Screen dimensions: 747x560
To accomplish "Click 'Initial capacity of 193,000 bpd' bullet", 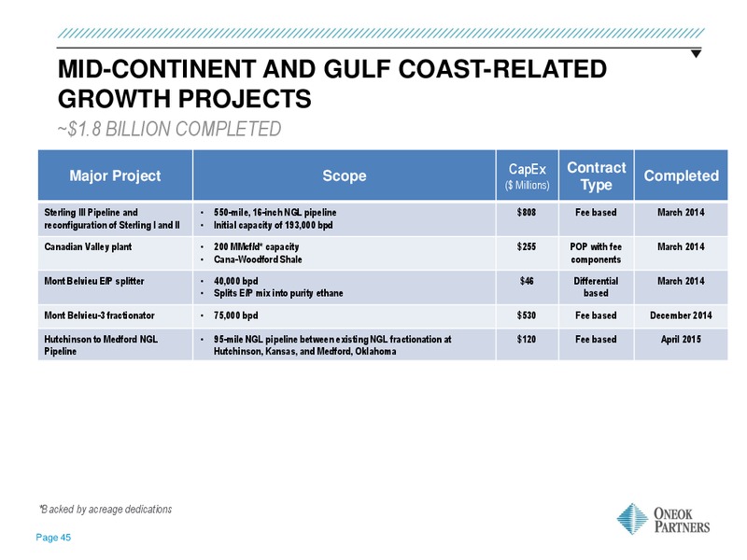I will (273, 225).
